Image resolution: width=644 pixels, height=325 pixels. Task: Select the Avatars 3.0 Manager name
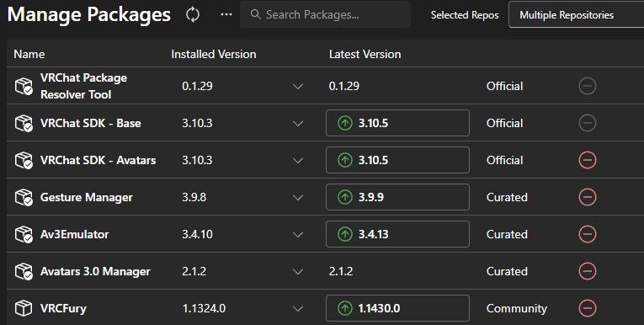tap(95, 271)
